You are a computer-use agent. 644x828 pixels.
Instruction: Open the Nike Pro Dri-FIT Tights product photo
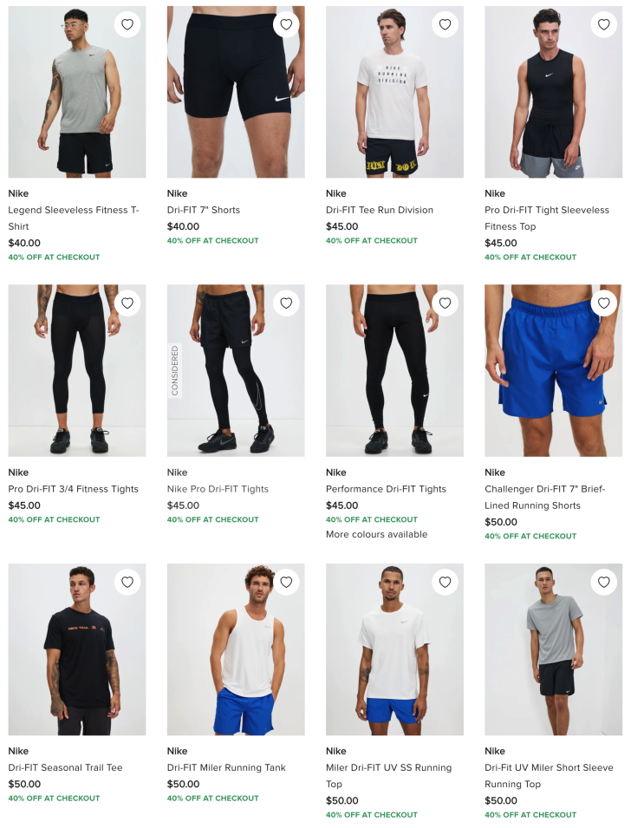[236, 371]
